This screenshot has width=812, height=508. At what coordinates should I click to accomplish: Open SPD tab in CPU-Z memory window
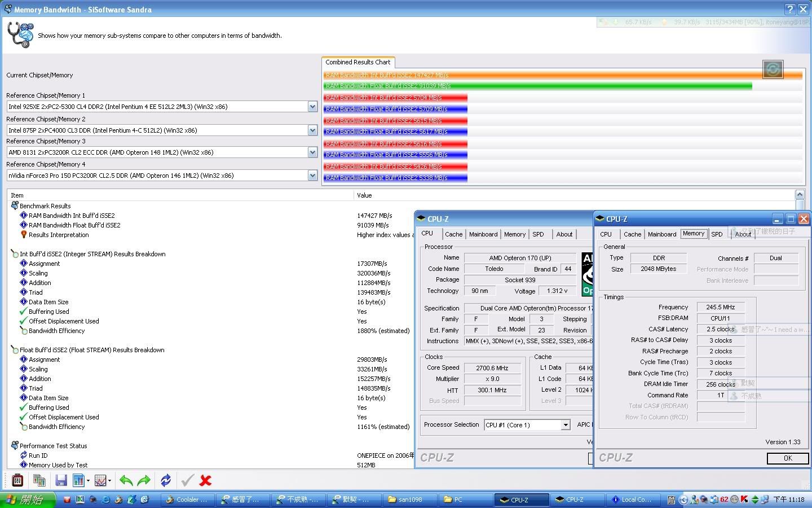click(x=717, y=234)
